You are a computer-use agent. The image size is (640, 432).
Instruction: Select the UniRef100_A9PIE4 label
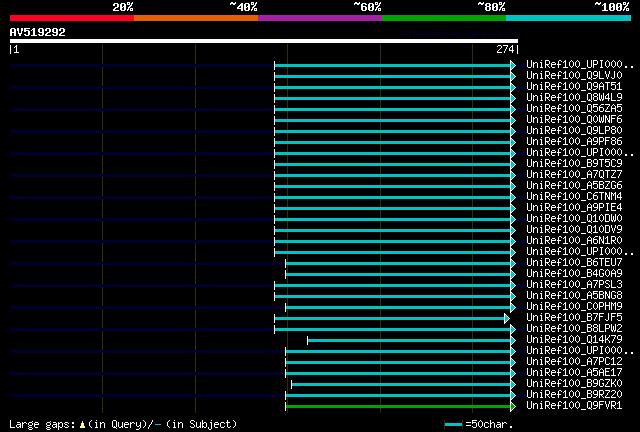tap(574, 208)
